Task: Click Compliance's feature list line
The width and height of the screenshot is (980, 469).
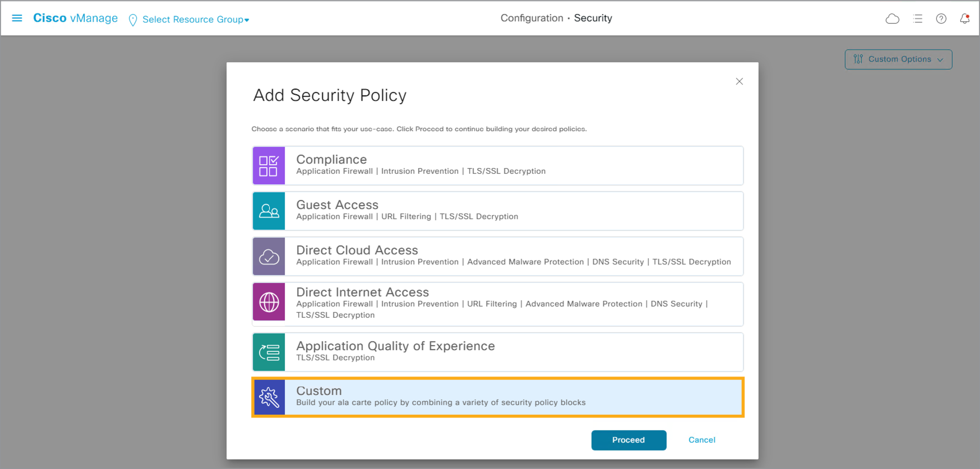Action: pyautogui.click(x=420, y=171)
